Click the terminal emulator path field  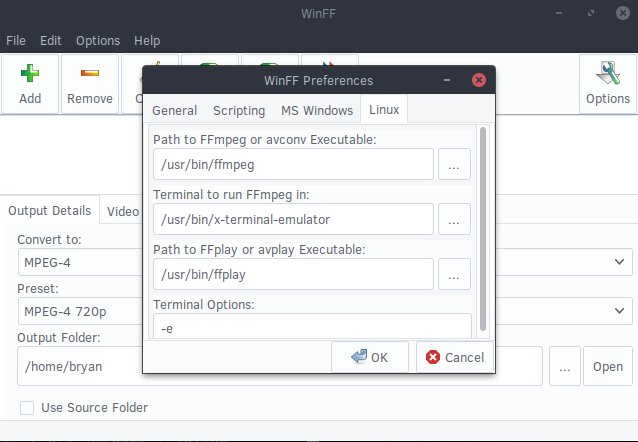coord(293,219)
